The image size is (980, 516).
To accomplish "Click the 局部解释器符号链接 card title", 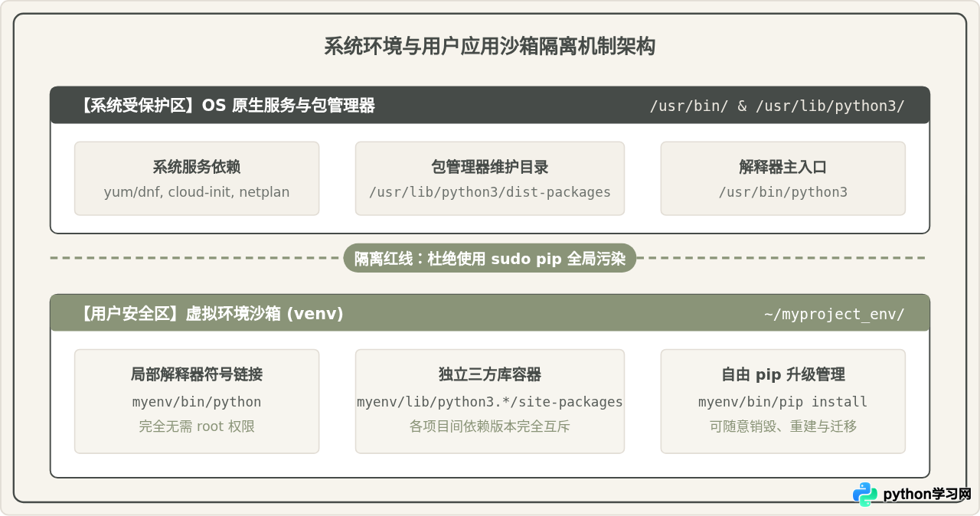I will tap(197, 374).
